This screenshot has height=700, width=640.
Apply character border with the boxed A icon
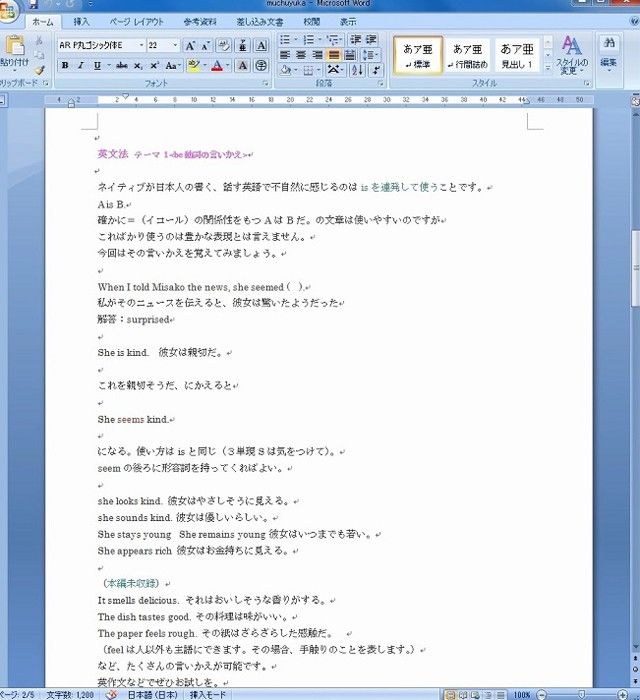261,45
